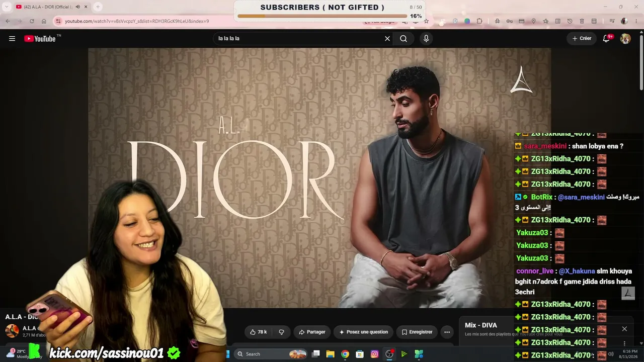
Task: Click the BotRix username in chat
Action: (541, 197)
